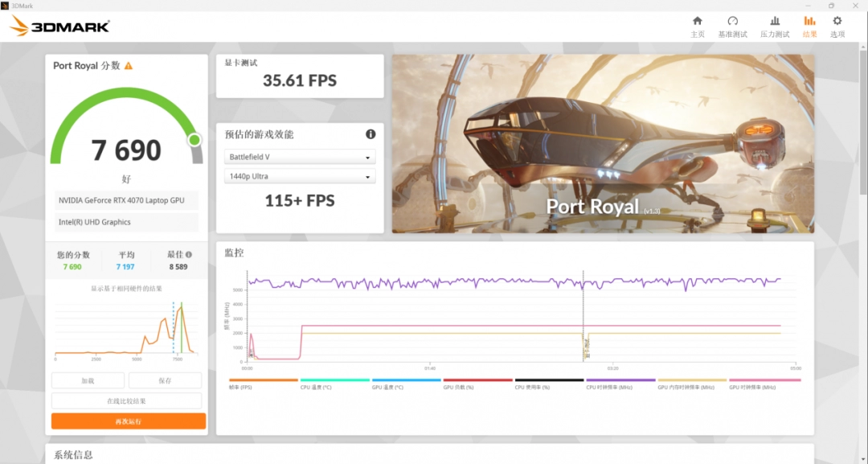Click the info icon next to 最佳
This screenshot has width=868, height=464.
click(x=189, y=255)
